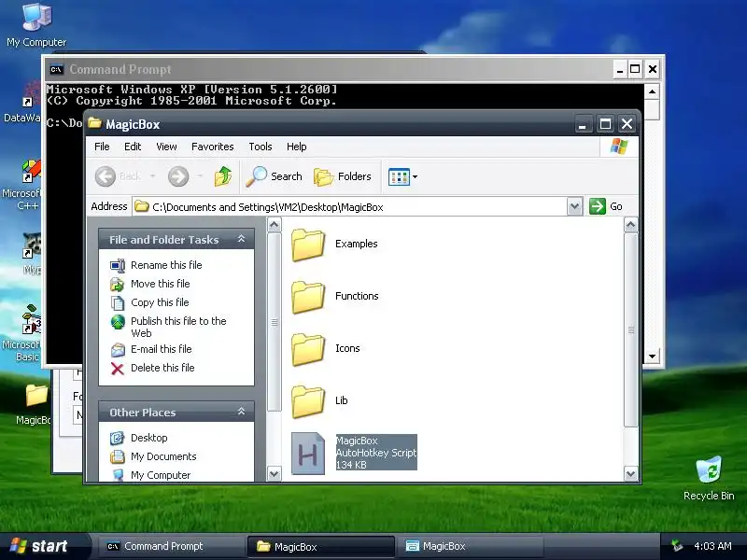
Task: Click the Back navigation arrow
Action: click(x=106, y=176)
